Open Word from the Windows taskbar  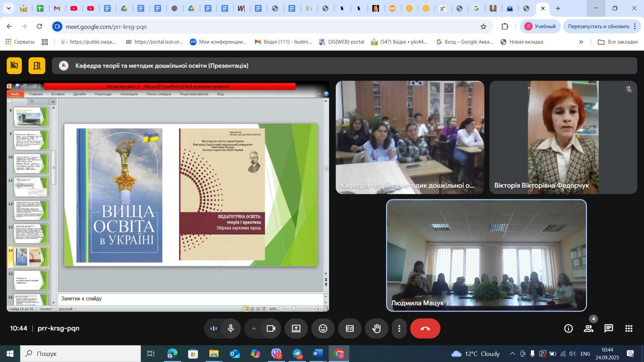click(x=317, y=354)
